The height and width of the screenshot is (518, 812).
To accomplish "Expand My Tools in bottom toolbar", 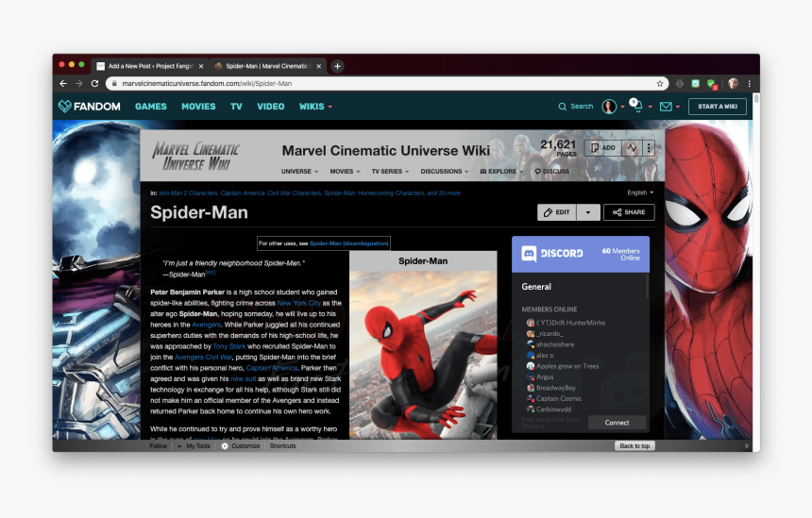I will [x=195, y=446].
